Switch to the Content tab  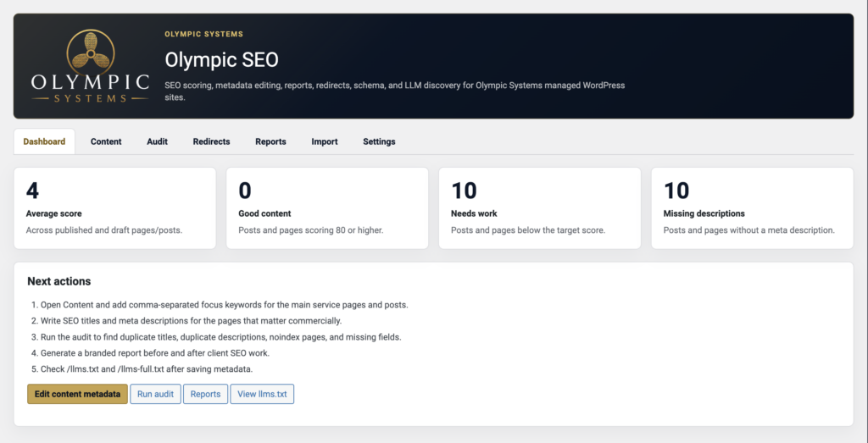[106, 141]
